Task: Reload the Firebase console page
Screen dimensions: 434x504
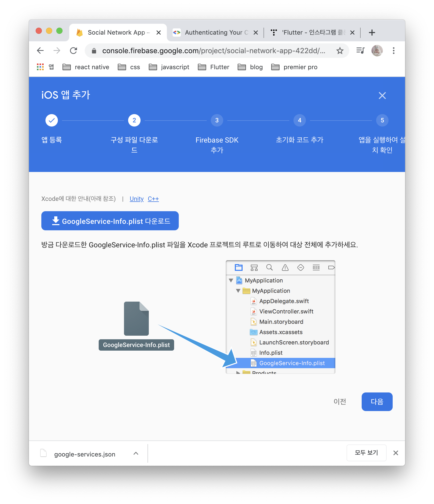Action: [x=74, y=51]
